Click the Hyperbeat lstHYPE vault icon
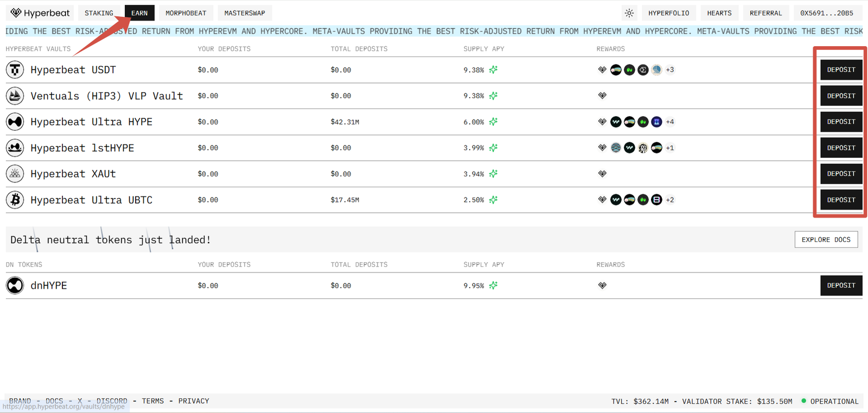 click(x=15, y=148)
